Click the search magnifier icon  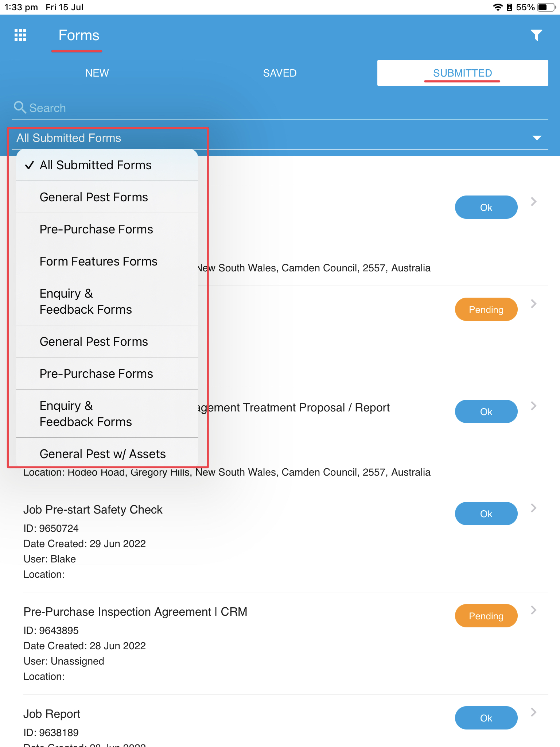[x=20, y=108]
